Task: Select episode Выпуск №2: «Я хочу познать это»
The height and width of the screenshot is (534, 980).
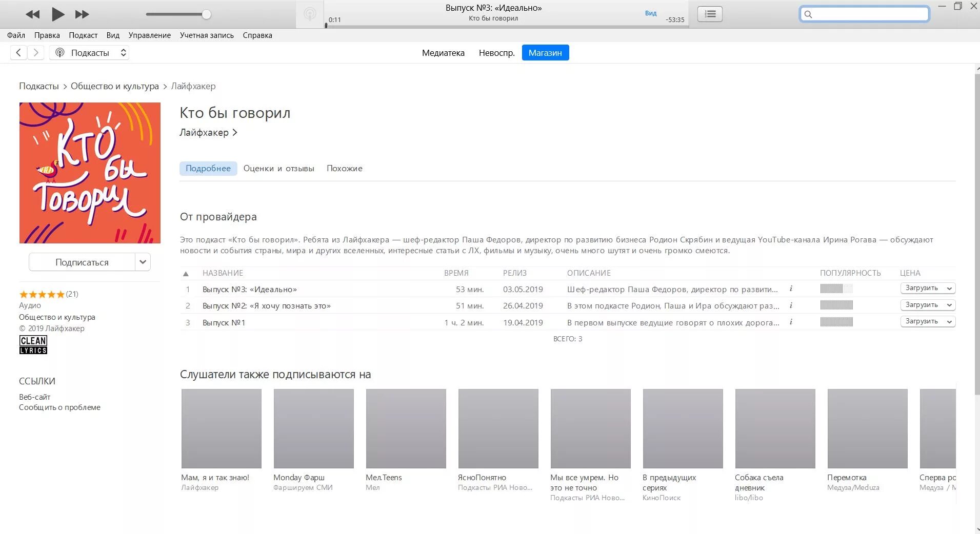Action: pyautogui.click(x=267, y=305)
